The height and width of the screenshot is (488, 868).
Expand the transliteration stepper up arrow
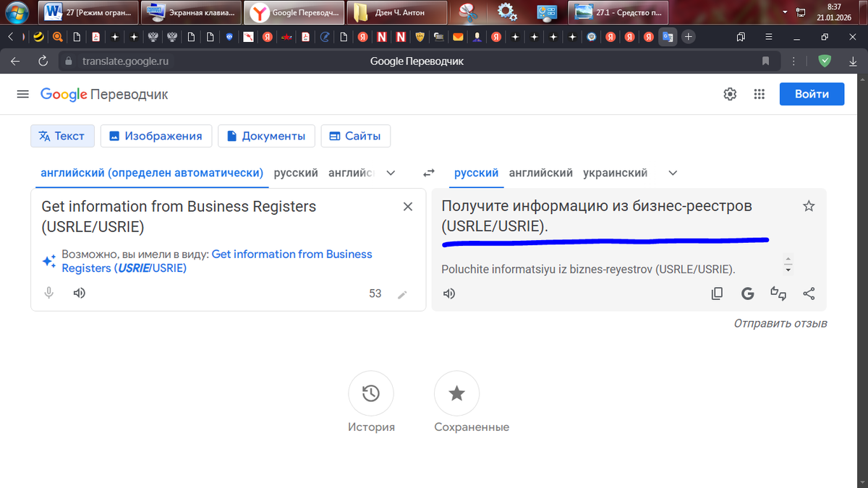788,260
